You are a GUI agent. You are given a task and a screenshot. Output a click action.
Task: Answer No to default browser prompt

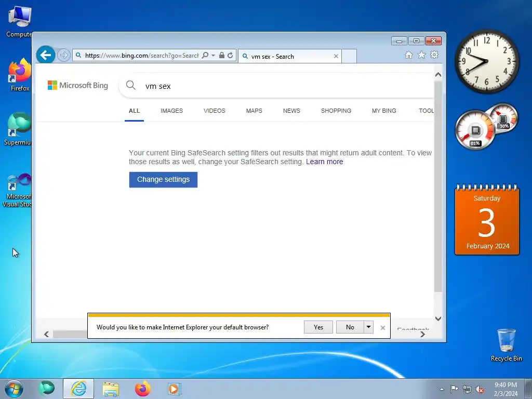point(350,327)
